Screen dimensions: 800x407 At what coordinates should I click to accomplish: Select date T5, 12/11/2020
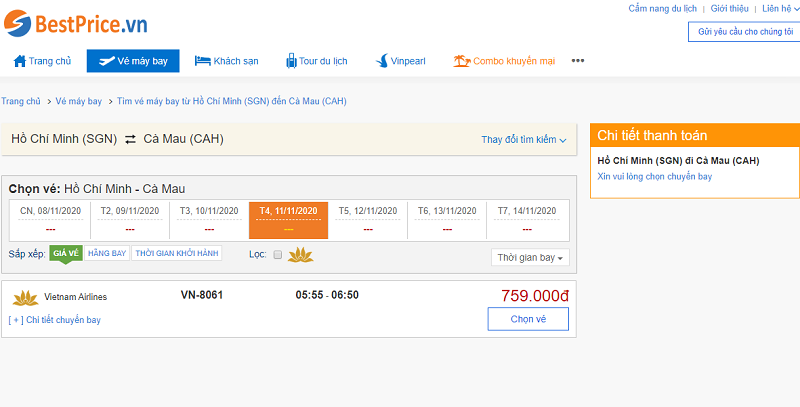(x=368, y=220)
